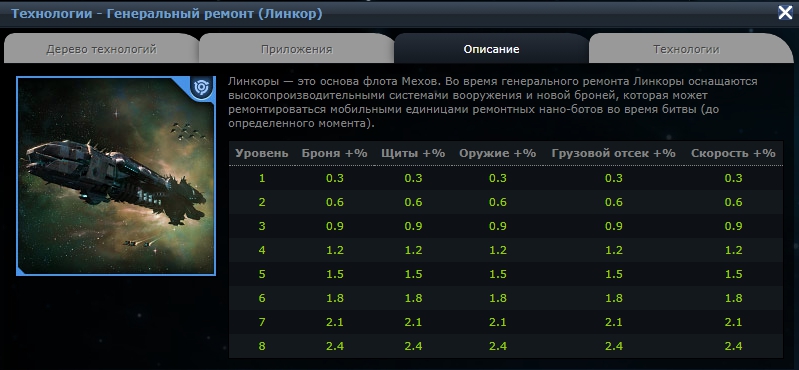Click Броня value 1.2 for level 4
This screenshot has height=370, width=799.
335,250
